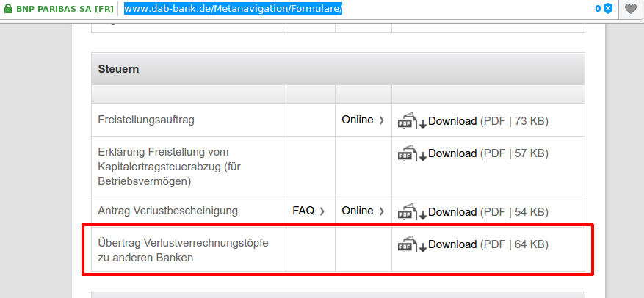The image size is (644, 298).
Task: Download the 57 KB Erklärung Freistellung PDF
Action: (452, 153)
